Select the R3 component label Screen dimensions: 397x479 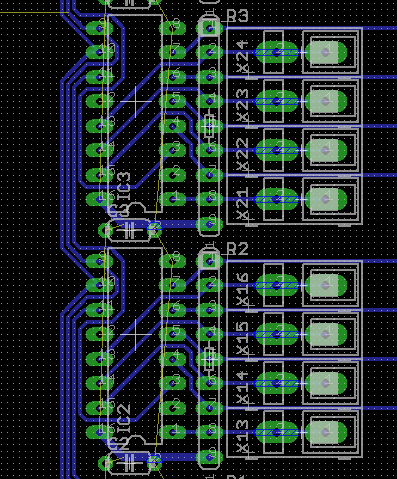[238, 16]
